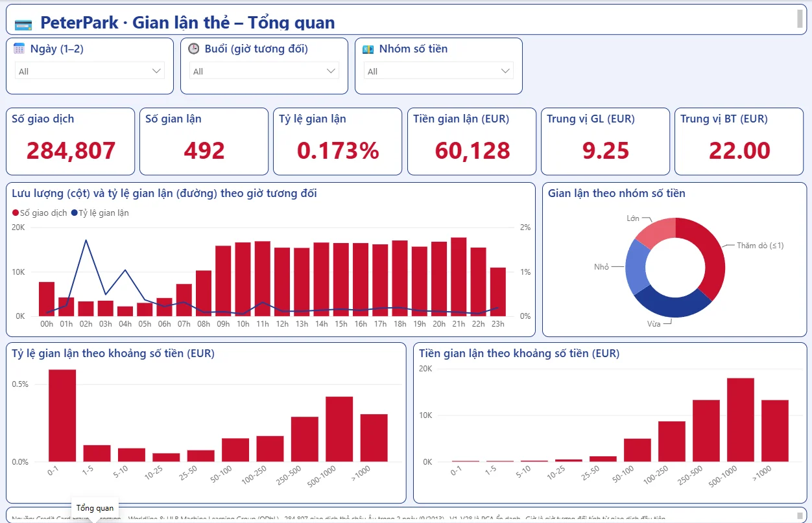
Task: Click the fraud rate line peak at 02h
Action: coord(86,240)
